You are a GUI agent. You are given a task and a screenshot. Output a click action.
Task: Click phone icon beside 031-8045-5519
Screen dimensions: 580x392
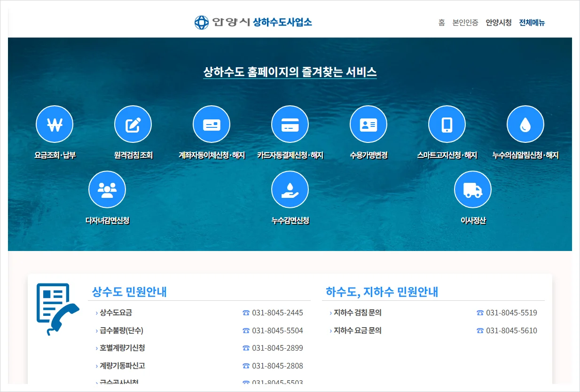coord(480,313)
